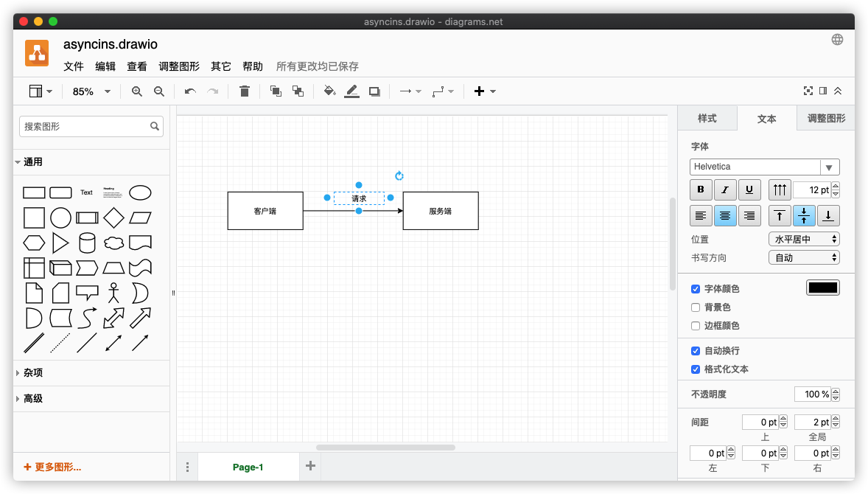Click the undo arrow icon
This screenshot has height=494, width=868.
pyautogui.click(x=190, y=91)
